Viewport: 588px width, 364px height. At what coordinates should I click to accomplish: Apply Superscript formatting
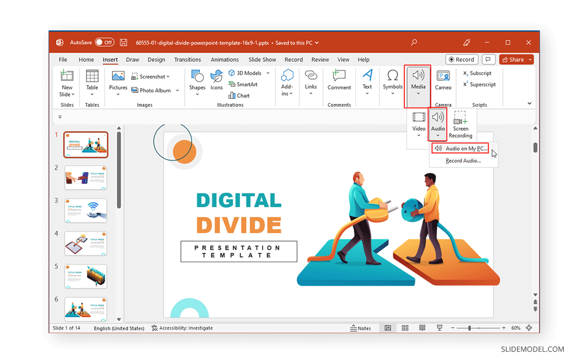(x=479, y=84)
